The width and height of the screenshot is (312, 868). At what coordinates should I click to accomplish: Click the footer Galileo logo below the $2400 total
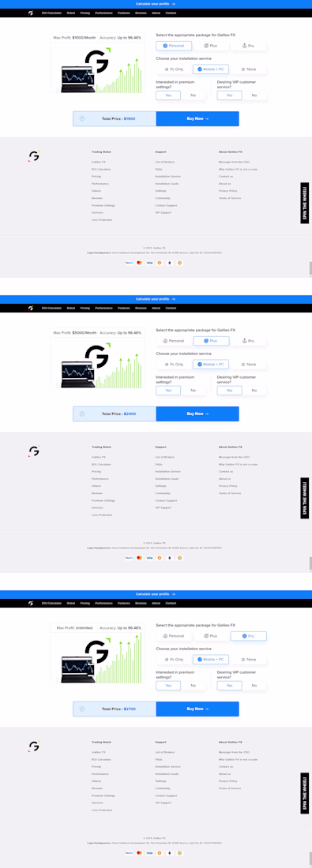coord(34,451)
